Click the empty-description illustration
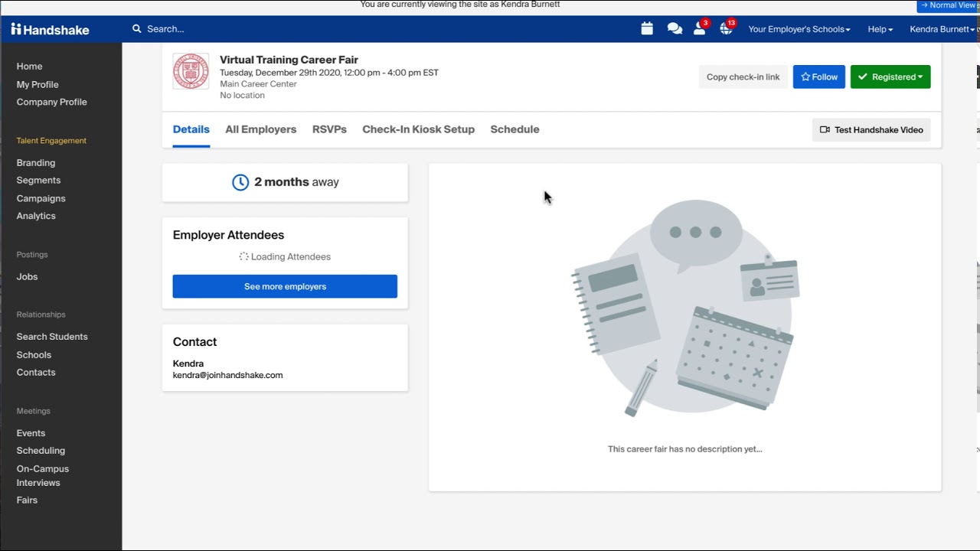Image resolution: width=980 pixels, height=551 pixels. click(x=685, y=308)
